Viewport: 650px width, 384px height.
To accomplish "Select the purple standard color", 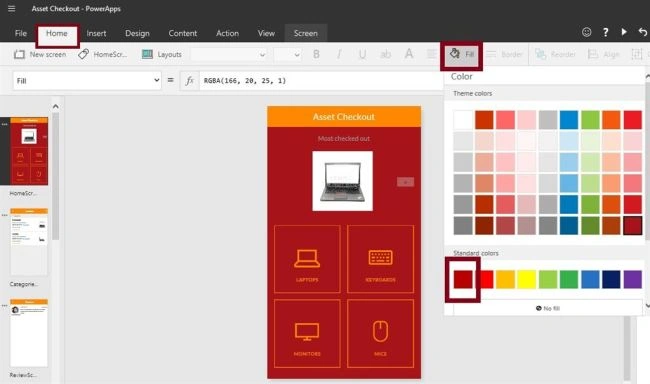I will coord(633,279).
